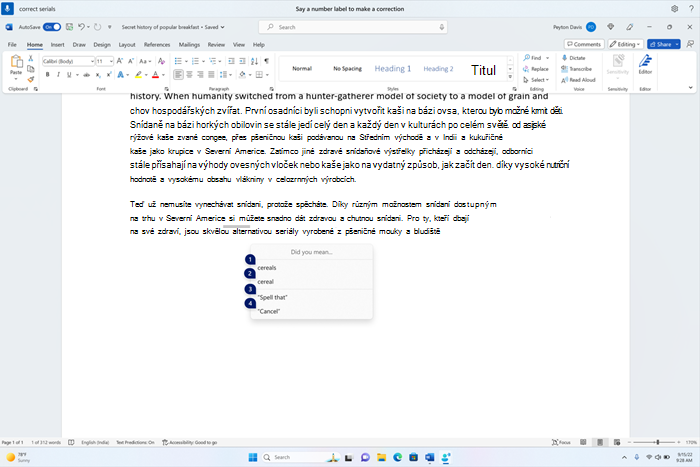Apply red font color
Screen dimensions: 700x467
point(155,75)
